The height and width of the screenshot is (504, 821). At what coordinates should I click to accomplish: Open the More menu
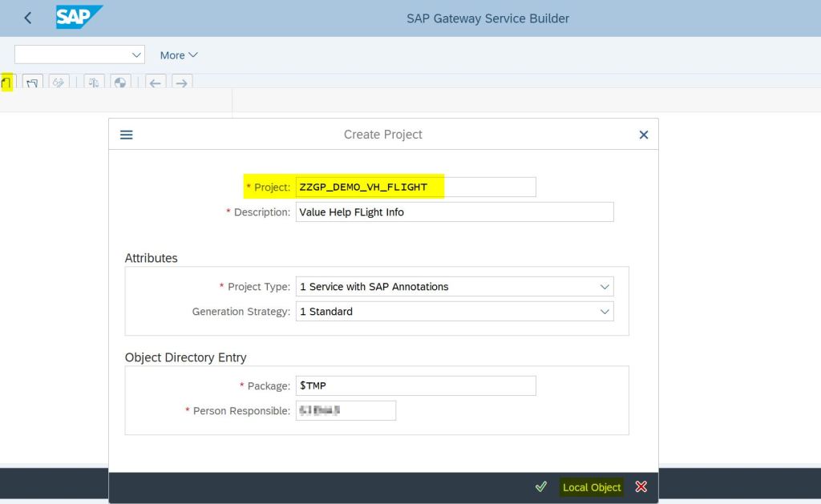pyautogui.click(x=178, y=55)
